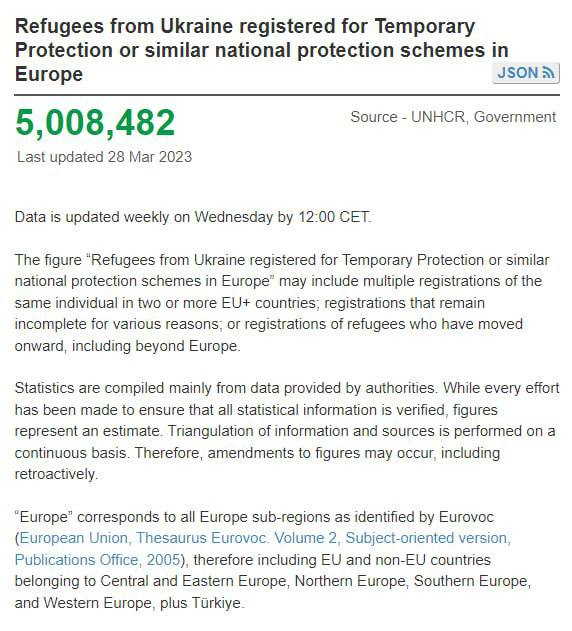Click the RSS feed icon beside JSON

point(548,73)
